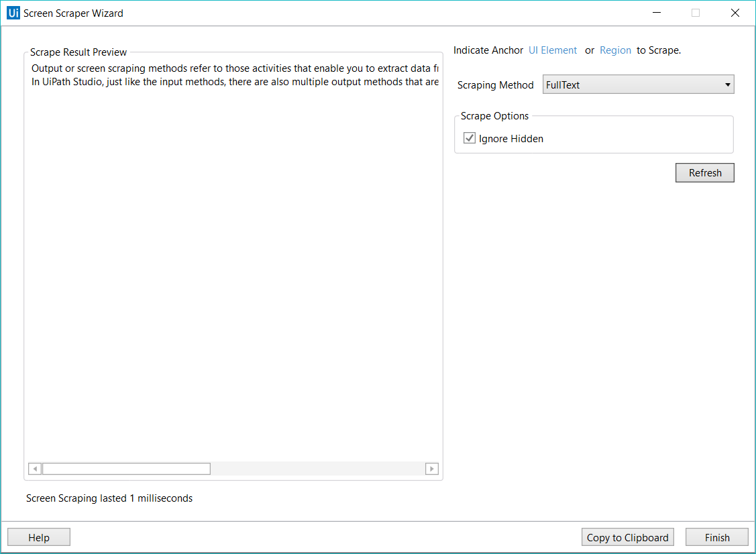
Task: Click the 'Screen Scraping lasted 1 milliseconds' status text
Action: (109, 498)
